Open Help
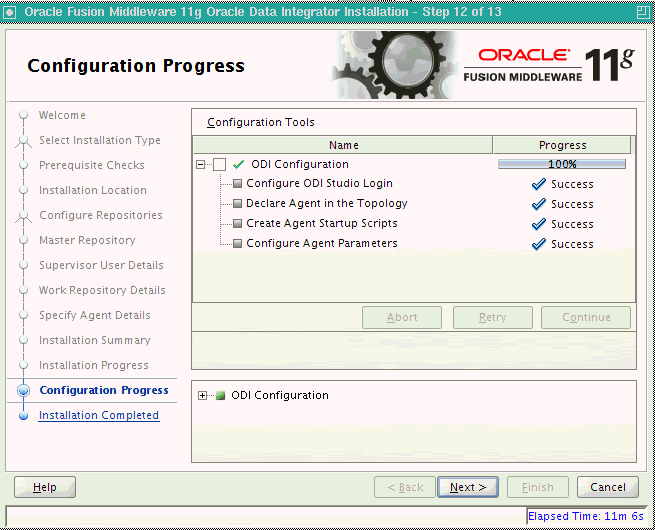The image size is (655, 530). (x=45, y=487)
